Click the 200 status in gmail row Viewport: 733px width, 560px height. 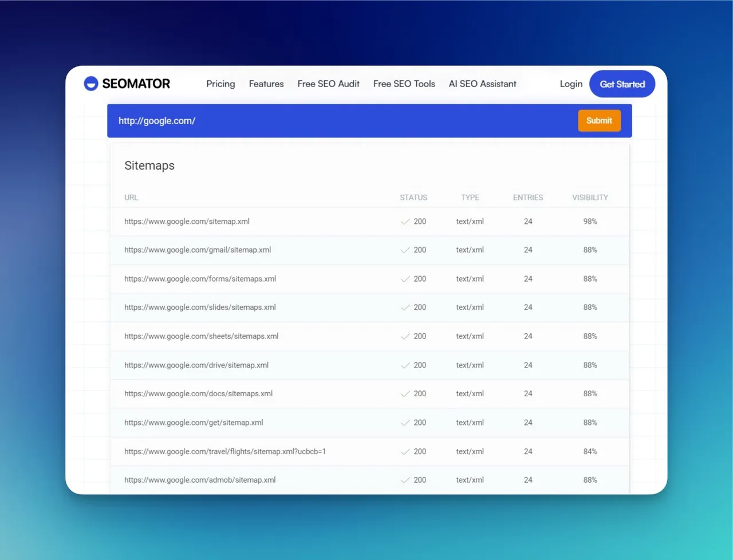420,250
